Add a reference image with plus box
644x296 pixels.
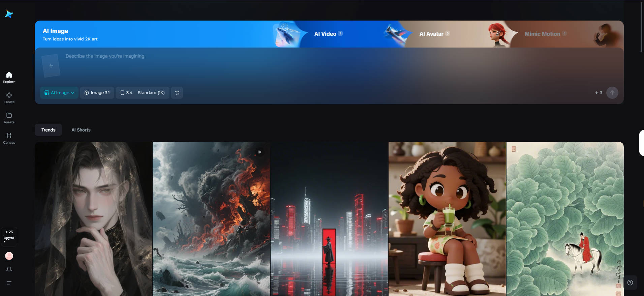tap(51, 66)
